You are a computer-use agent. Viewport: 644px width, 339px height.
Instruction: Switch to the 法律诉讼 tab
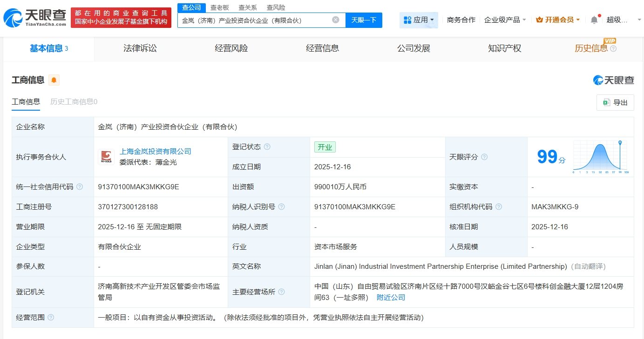tap(140, 48)
